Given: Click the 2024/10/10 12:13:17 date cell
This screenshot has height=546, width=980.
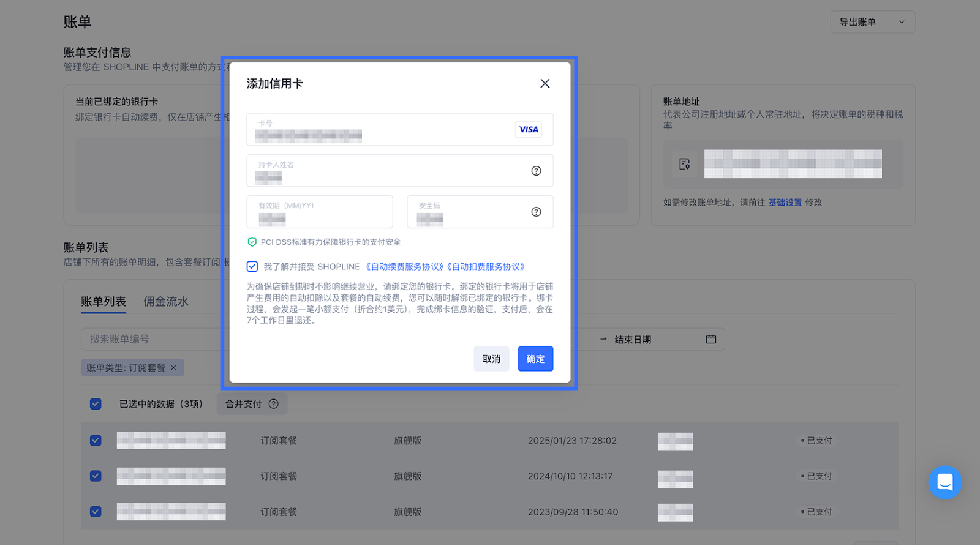Looking at the screenshot, I should coord(570,476).
